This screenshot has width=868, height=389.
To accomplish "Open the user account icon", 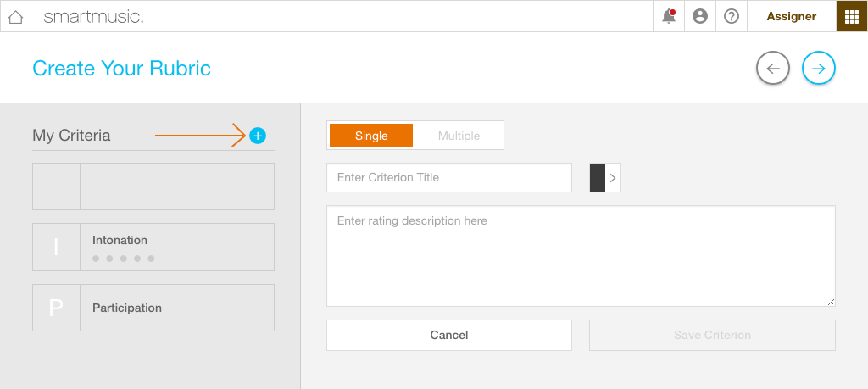I will (x=700, y=17).
